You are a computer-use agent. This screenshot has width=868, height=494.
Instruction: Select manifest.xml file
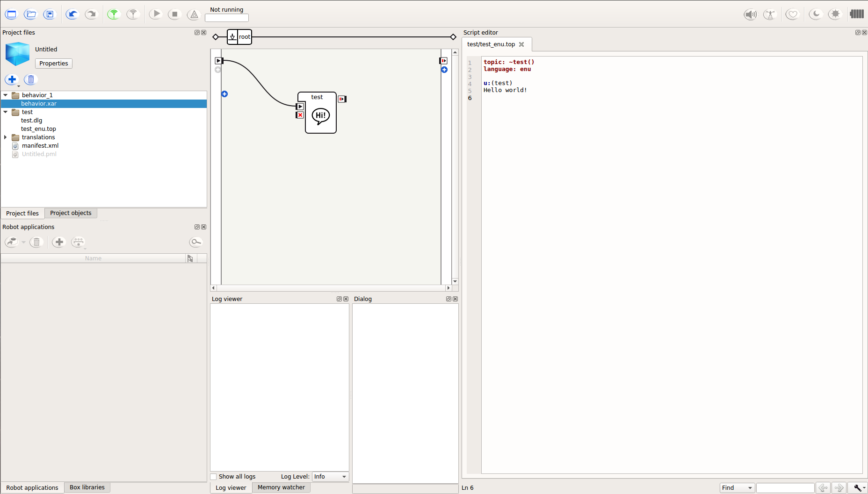40,146
